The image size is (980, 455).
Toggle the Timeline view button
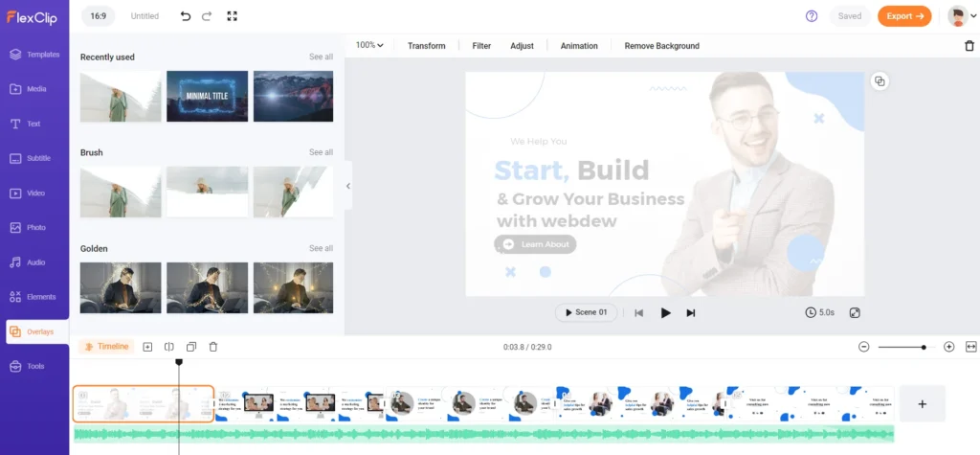pos(106,347)
